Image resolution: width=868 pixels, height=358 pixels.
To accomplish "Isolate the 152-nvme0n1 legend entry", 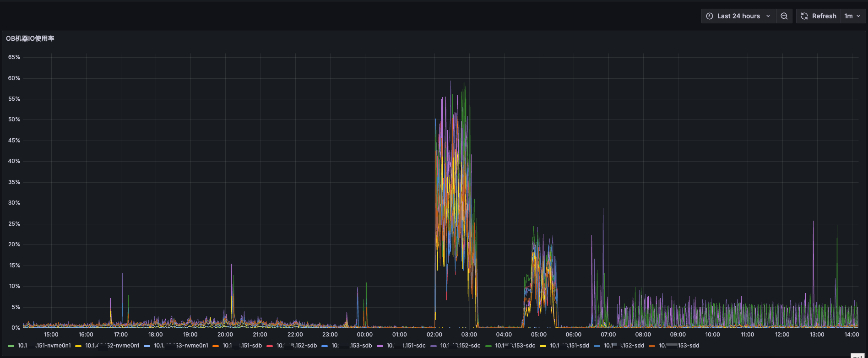I will [112, 346].
